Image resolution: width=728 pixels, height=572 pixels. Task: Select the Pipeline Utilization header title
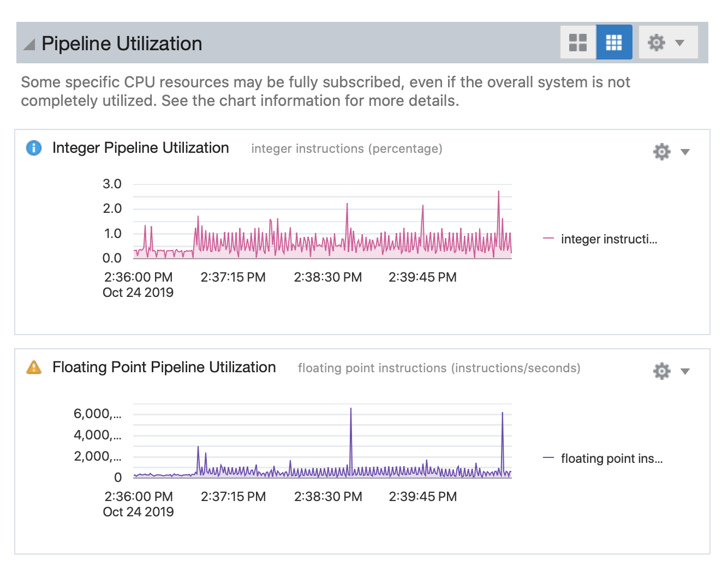coord(122,43)
